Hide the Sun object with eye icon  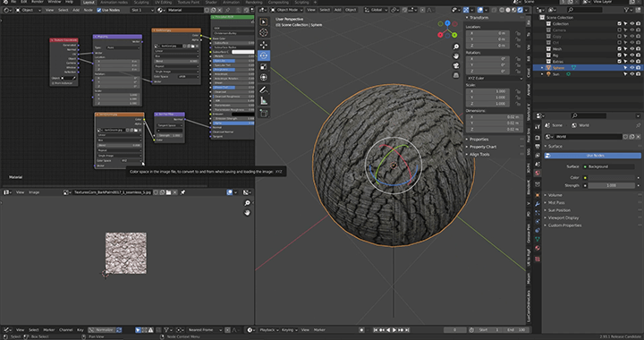(632, 74)
